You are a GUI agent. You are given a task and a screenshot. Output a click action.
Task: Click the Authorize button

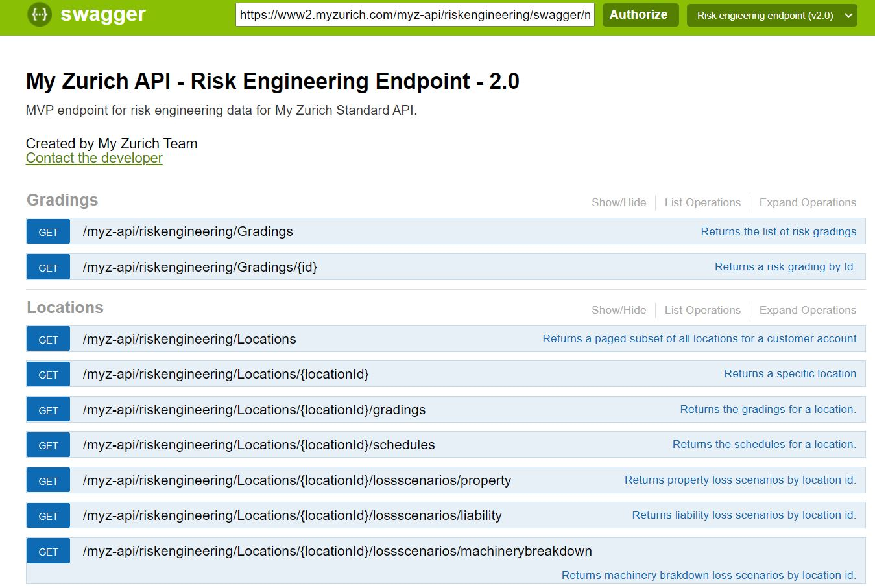[640, 15]
